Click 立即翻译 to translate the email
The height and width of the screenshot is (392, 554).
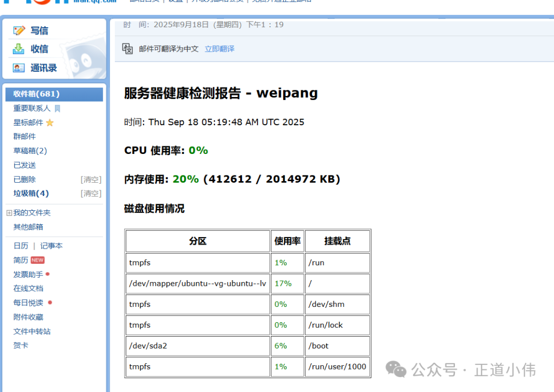[x=220, y=49]
